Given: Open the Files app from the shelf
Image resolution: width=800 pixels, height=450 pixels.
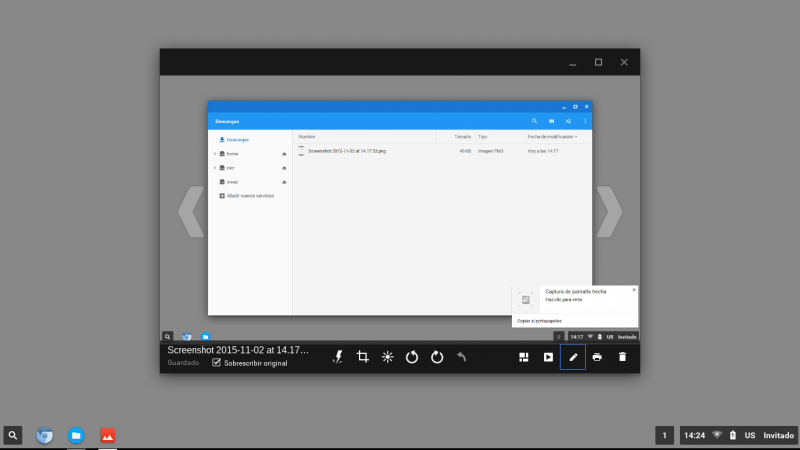Looking at the screenshot, I should click(x=76, y=435).
